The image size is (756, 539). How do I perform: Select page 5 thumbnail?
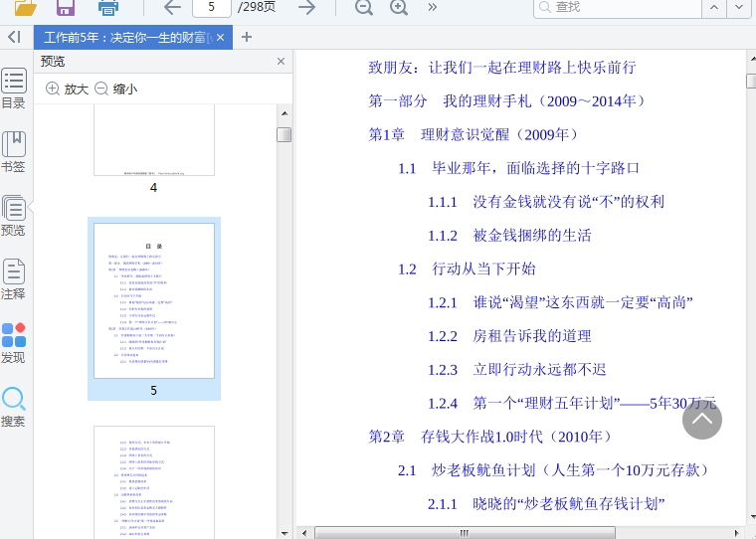click(154, 301)
